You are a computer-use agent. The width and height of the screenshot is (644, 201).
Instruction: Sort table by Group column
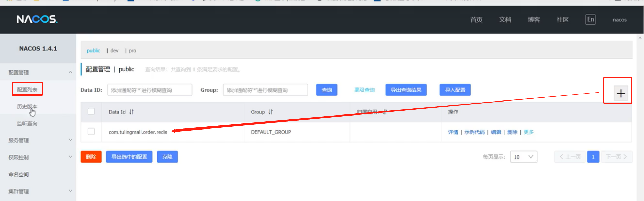(271, 112)
